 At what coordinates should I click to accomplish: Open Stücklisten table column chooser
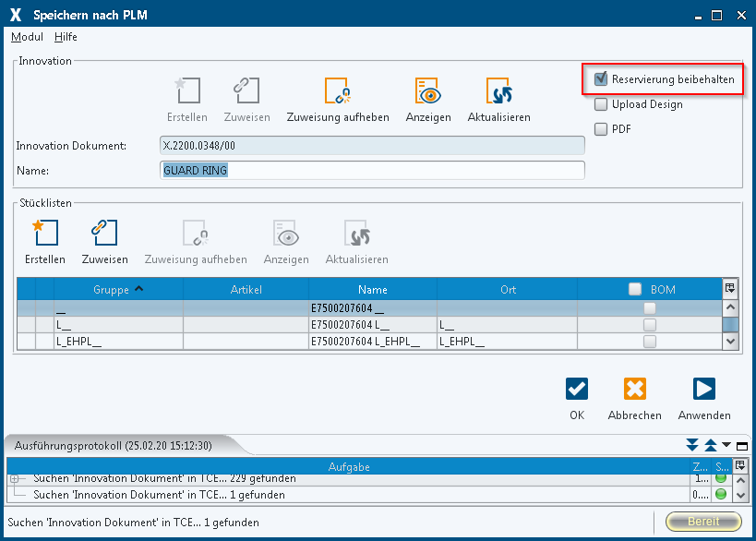730,288
